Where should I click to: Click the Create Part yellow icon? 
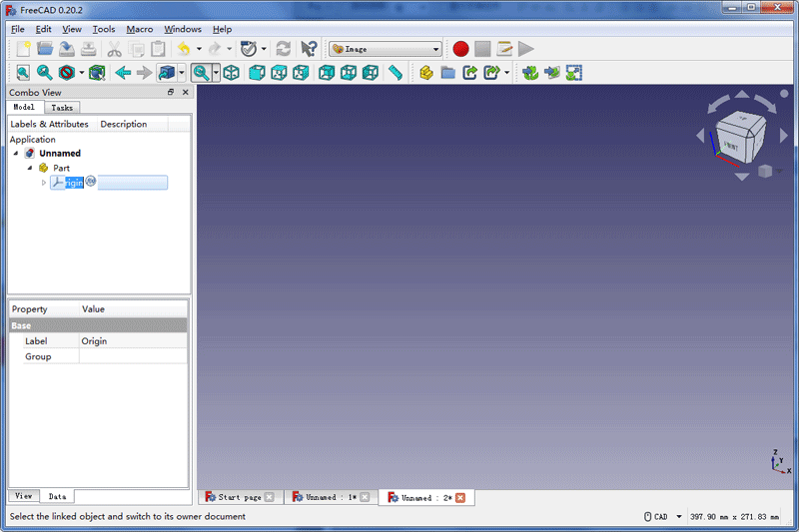[x=426, y=73]
